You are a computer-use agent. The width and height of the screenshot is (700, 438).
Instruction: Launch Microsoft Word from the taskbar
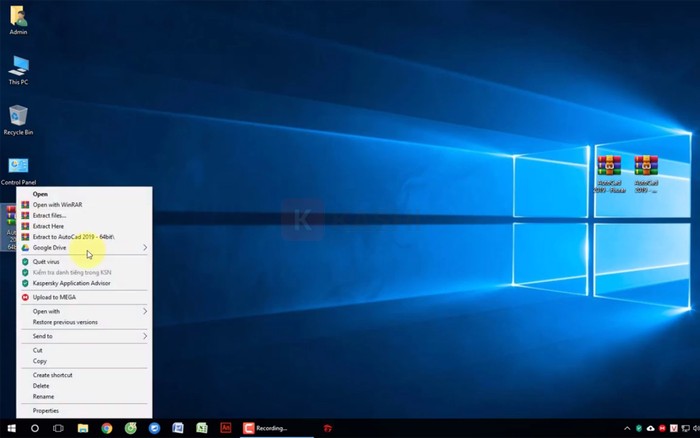click(x=178, y=428)
